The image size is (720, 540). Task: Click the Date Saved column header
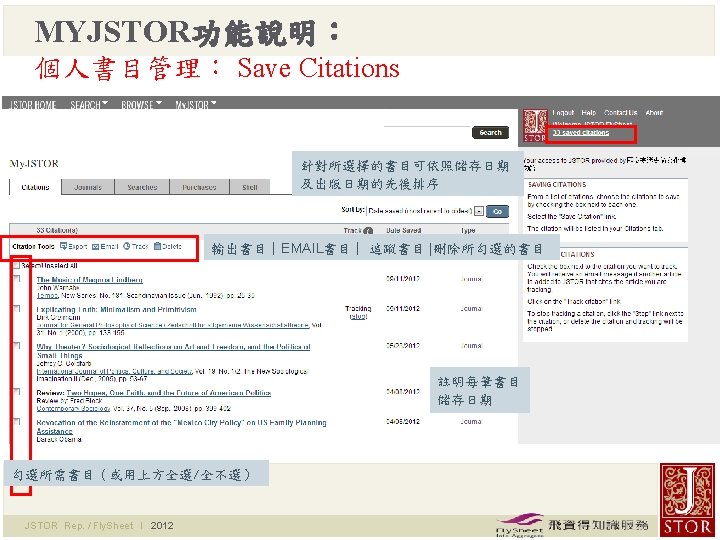click(404, 231)
